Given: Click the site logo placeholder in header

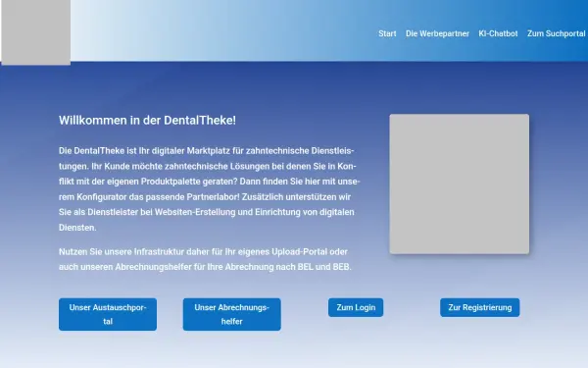Looking at the screenshot, I should (35, 32).
